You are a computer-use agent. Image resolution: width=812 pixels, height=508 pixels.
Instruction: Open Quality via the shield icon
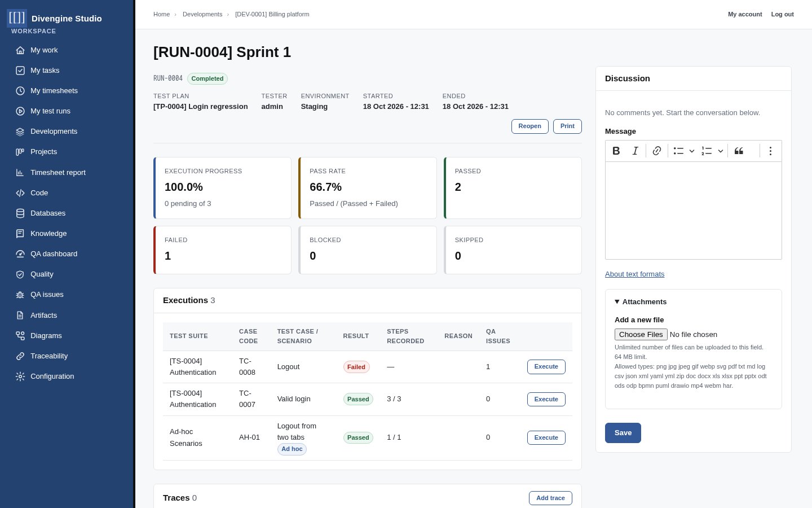coord(20,274)
